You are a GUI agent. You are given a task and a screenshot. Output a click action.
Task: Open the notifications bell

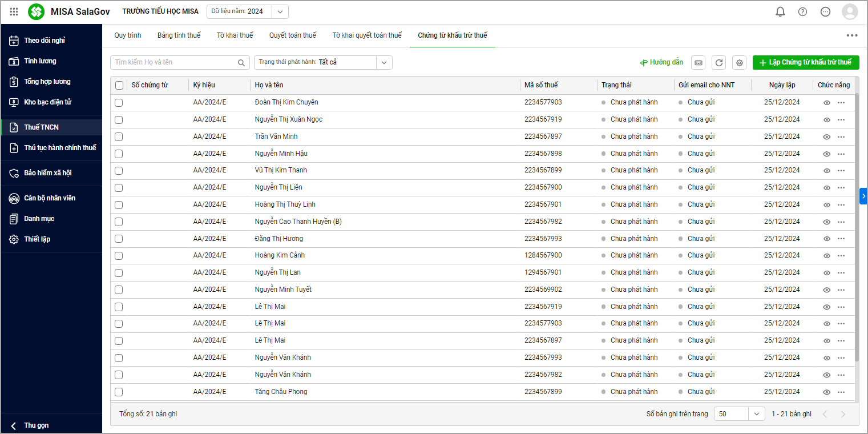point(780,12)
